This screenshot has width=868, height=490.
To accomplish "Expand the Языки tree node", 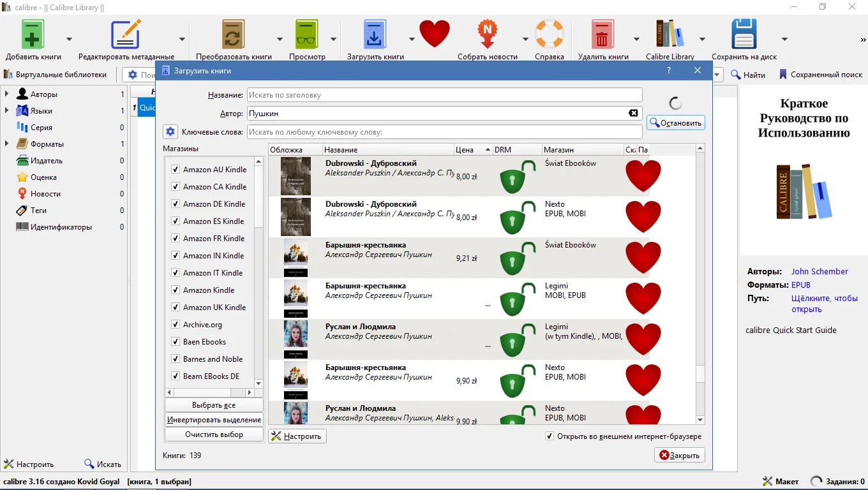I will (6, 111).
